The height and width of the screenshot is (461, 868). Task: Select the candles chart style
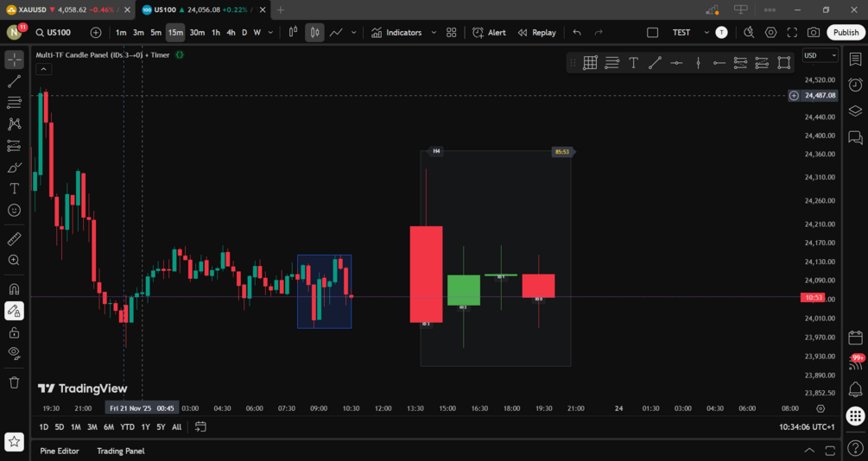pos(314,33)
